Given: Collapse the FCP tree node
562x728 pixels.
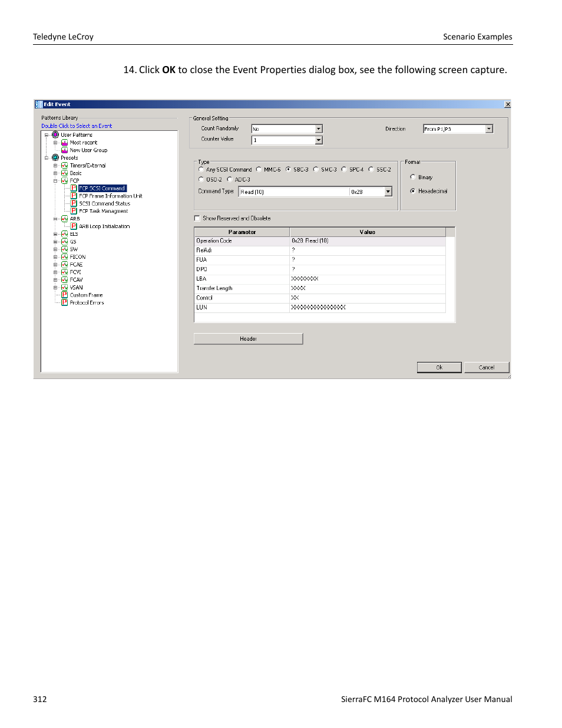Looking at the screenshot, I should coord(55,181).
